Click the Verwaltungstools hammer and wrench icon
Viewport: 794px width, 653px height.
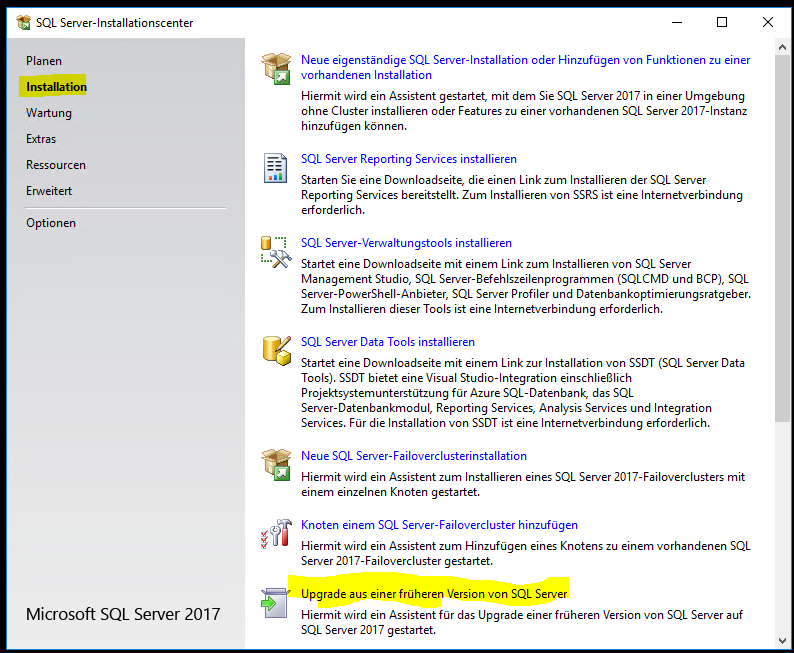coord(276,252)
